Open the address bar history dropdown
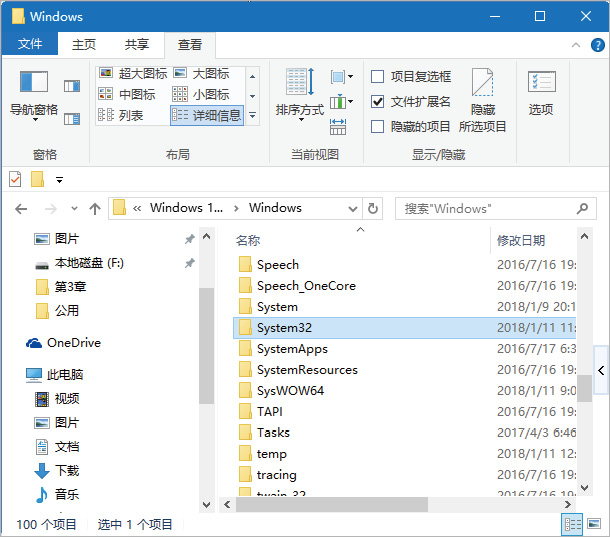The width and height of the screenshot is (610, 537). [352, 209]
